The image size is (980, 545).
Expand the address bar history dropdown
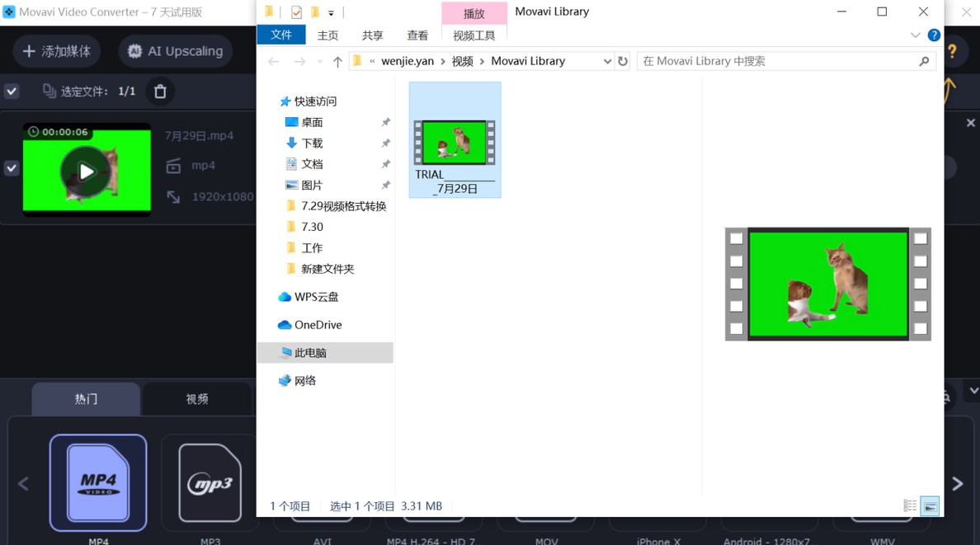coord(607,61)
